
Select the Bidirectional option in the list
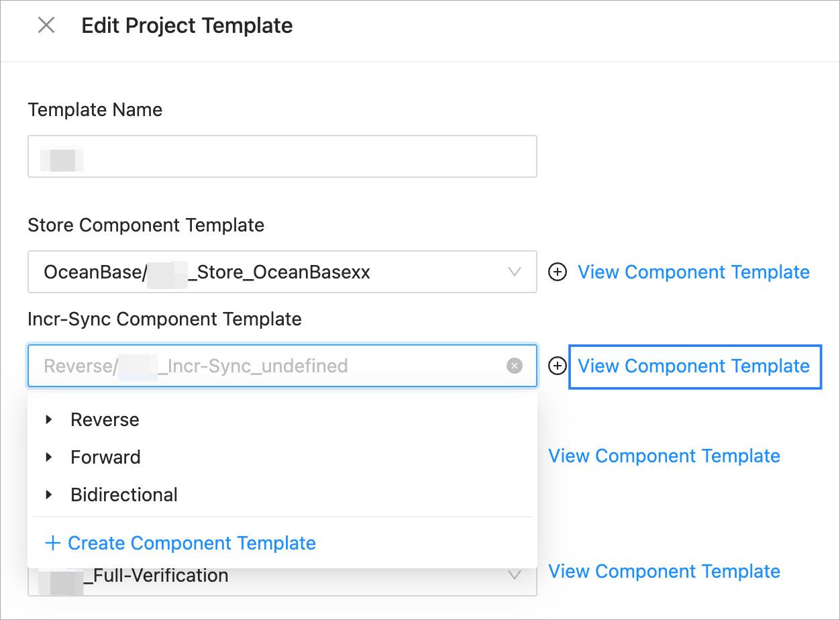(x=124, y=495)
